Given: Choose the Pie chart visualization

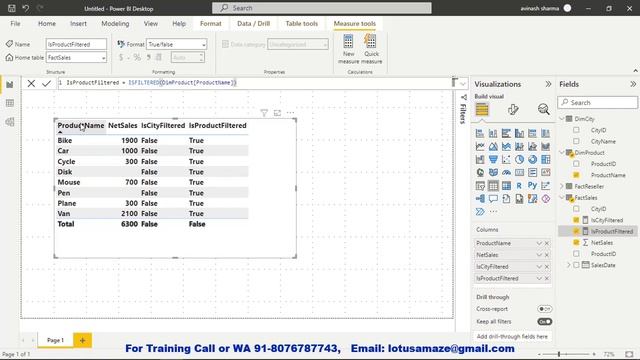Looking at the screenshot, I should pyautogui.click(x=519, y=159).
